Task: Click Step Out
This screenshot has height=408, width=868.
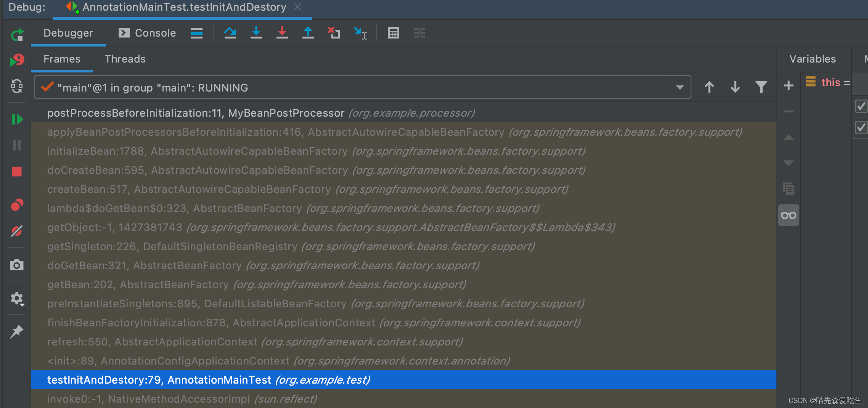Action: coord(308,33)
